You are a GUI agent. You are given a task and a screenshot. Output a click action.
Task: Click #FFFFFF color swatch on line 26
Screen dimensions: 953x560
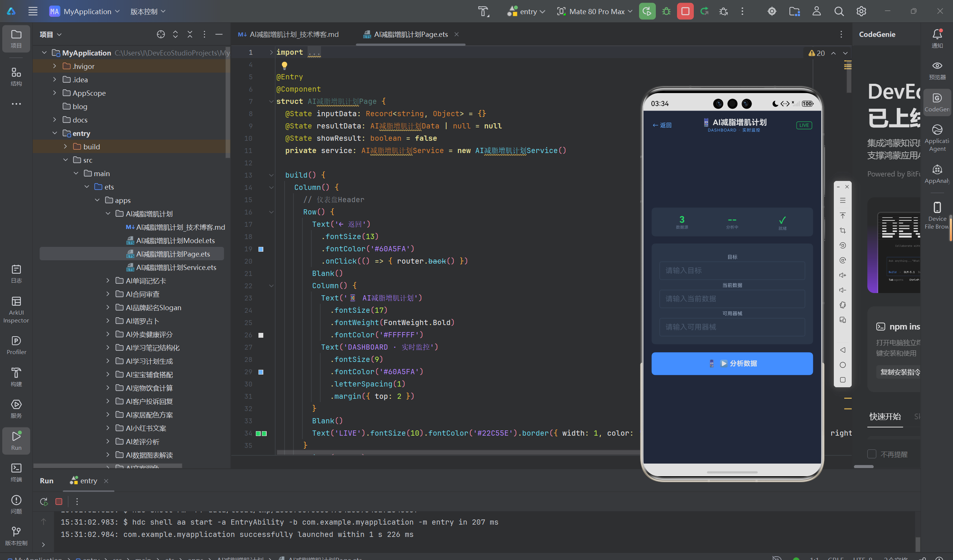pos(261,335)
